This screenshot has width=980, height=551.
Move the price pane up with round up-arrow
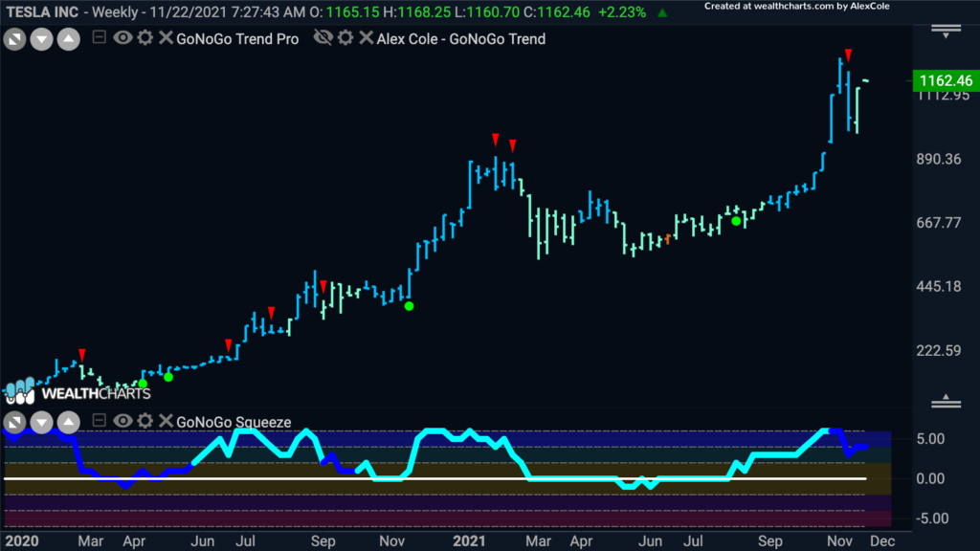tap(69, 39)
